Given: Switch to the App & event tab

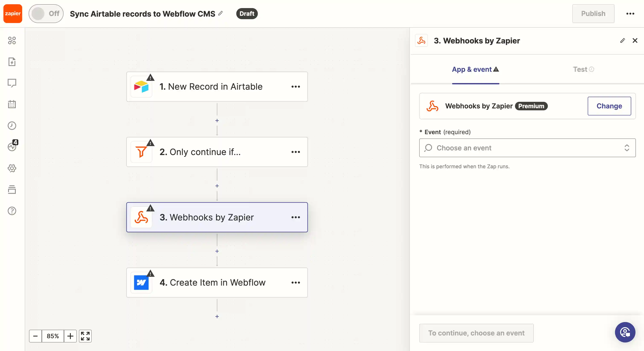Looking at the screenshot, I should tap(475, 69).
